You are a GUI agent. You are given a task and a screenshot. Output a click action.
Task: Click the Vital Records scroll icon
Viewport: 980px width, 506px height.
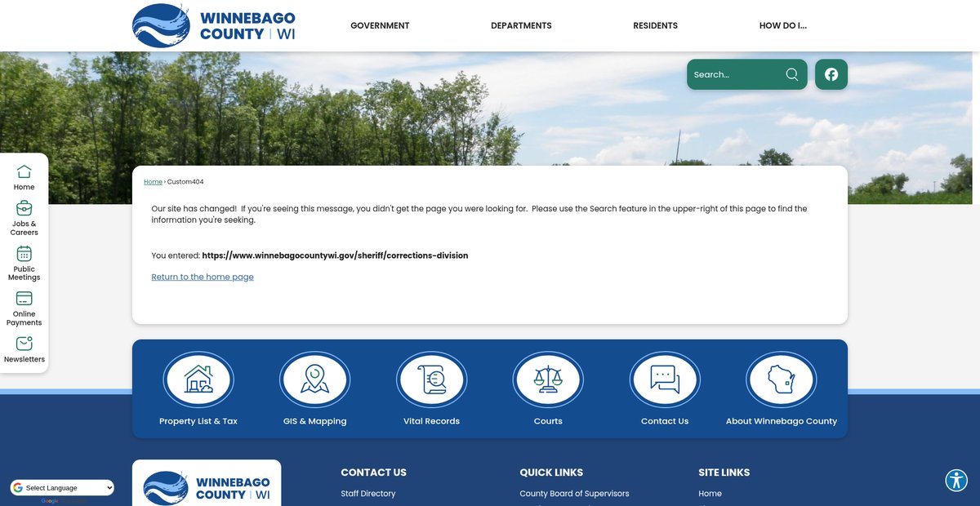tap(431, 379)
